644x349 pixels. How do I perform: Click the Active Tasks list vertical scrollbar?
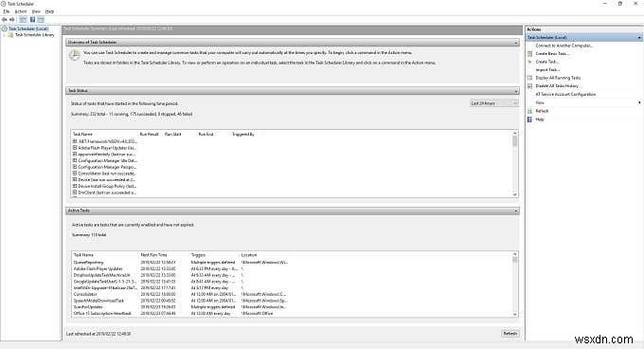515,285
